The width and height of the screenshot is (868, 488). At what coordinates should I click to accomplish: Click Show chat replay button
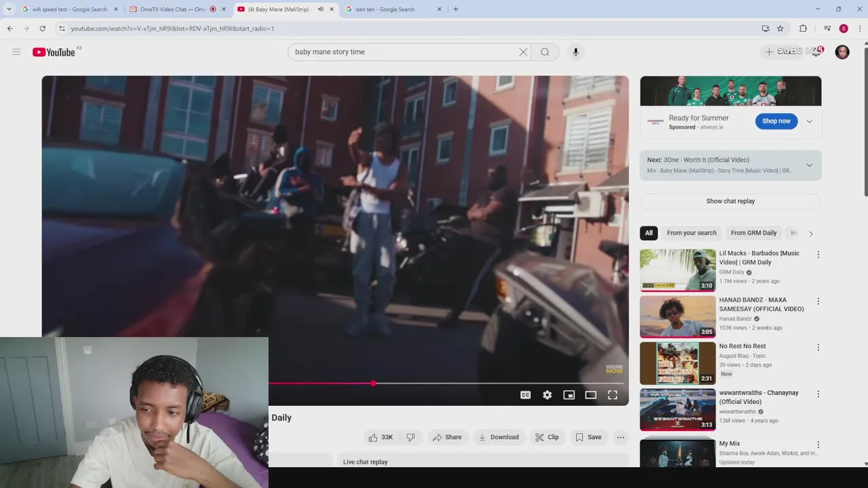[x=730, y=201]
